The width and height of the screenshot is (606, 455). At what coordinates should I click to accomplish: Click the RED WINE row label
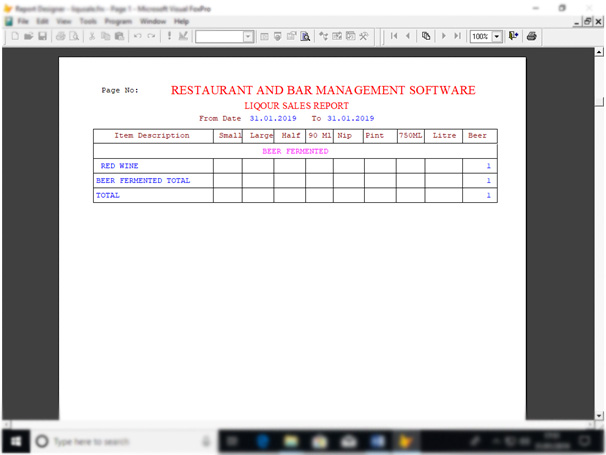click(119, 166)
